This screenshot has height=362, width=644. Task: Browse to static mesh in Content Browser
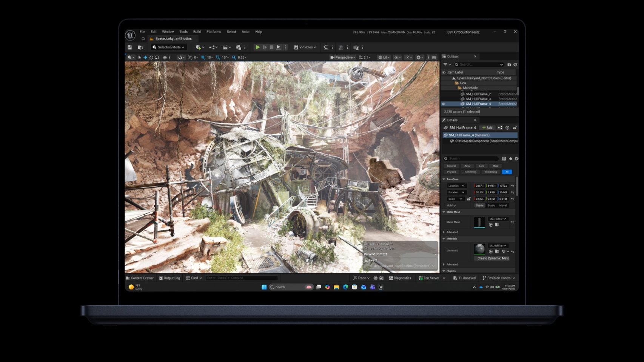coord(497,225)
